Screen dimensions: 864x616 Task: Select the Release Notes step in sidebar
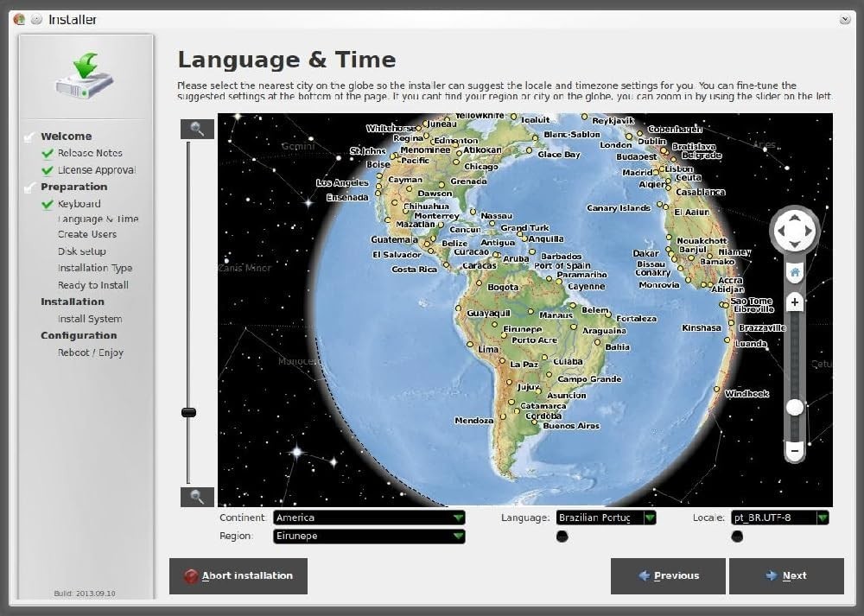coord(90,153)
